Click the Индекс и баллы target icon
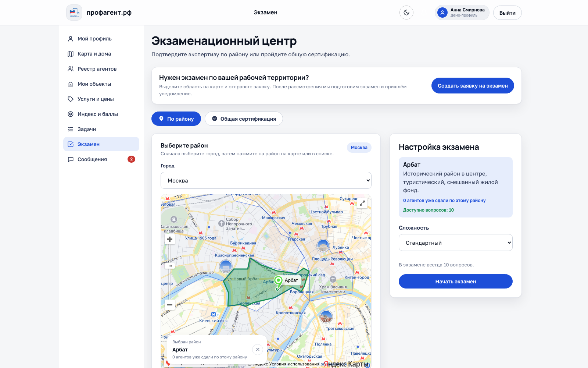This screenshot has height=368, width=588. click(71, 114)
